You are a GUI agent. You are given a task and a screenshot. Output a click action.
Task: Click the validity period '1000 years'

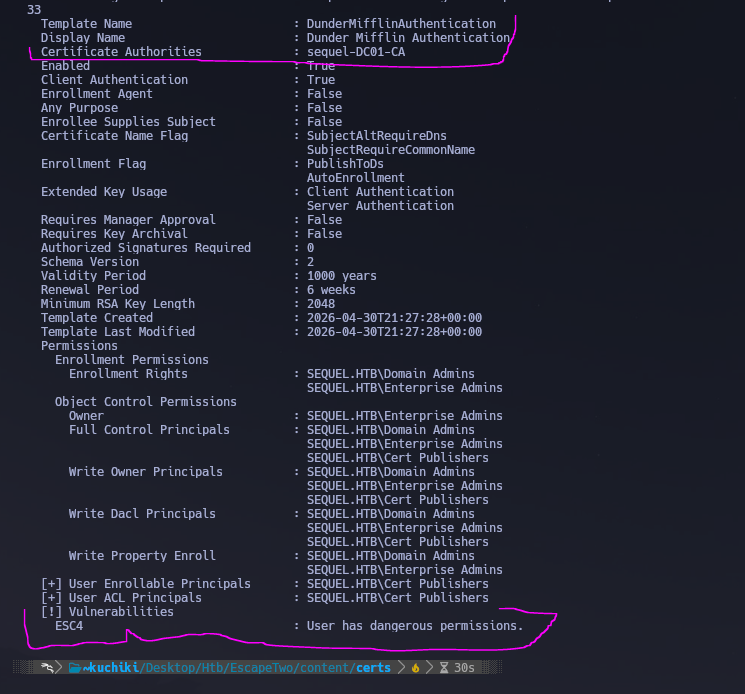[x=342, y=276]
